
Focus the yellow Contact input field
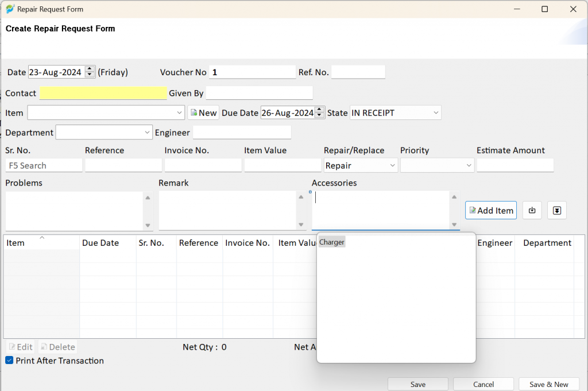pyautogui.click(x=103, y=93)
